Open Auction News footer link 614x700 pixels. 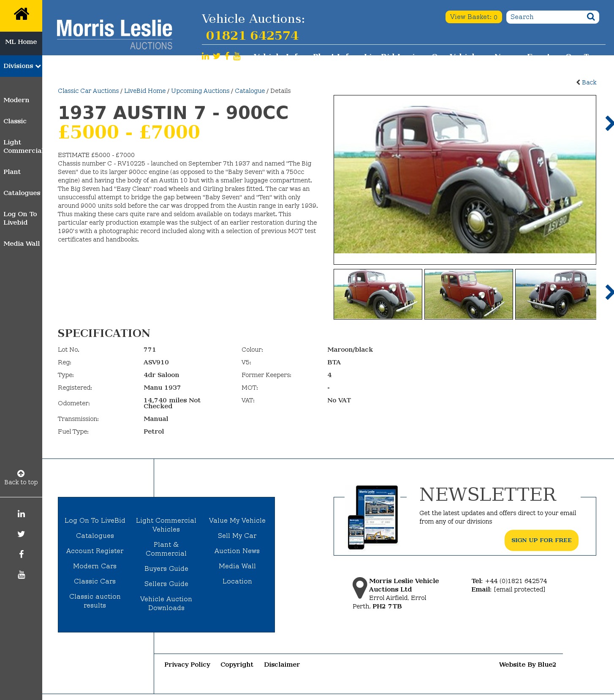coord(237,551)
